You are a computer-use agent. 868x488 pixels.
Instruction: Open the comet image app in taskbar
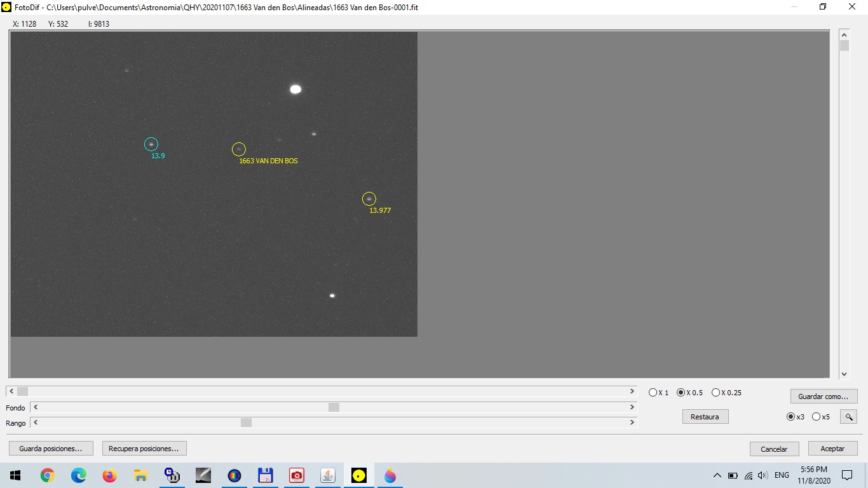203,475
